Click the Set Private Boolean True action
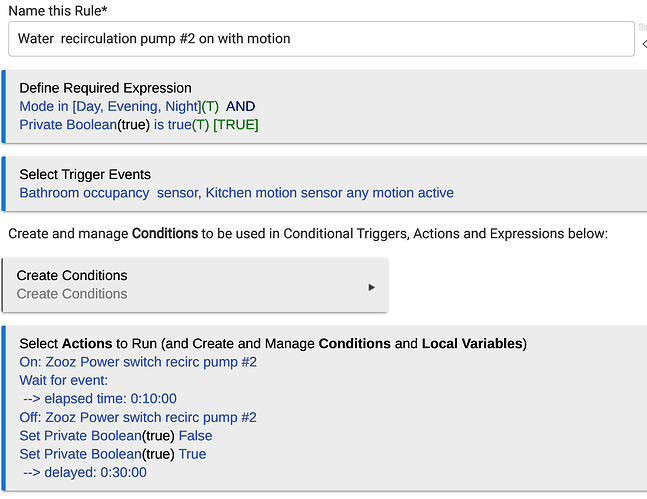The height and width of the screenshot is (499, 647). [113, 454]
